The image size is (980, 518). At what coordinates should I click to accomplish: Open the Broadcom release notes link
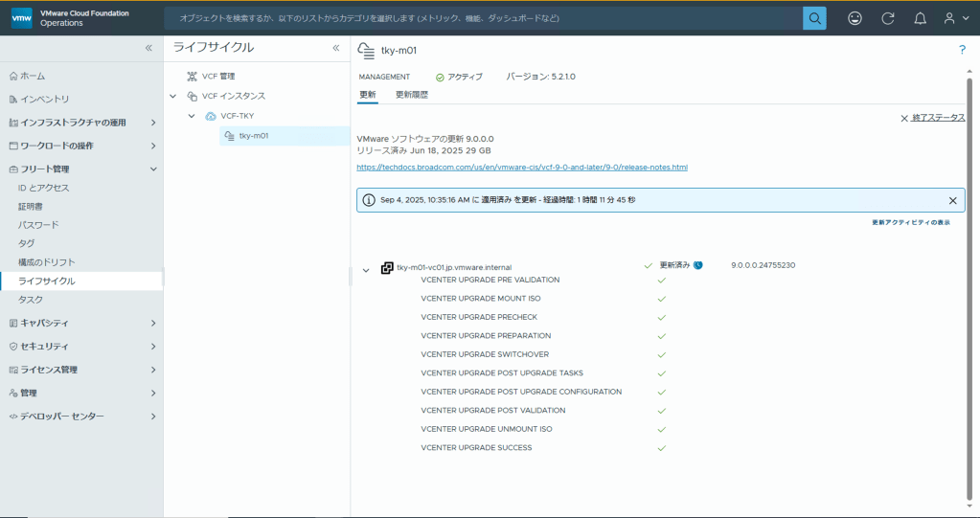coord(522,168)
